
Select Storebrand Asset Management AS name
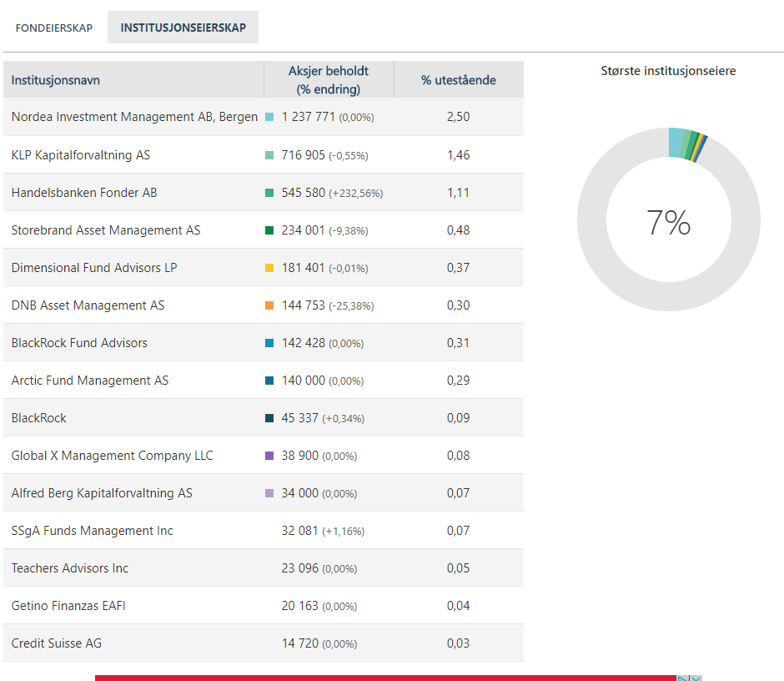(x=105, y=230)
